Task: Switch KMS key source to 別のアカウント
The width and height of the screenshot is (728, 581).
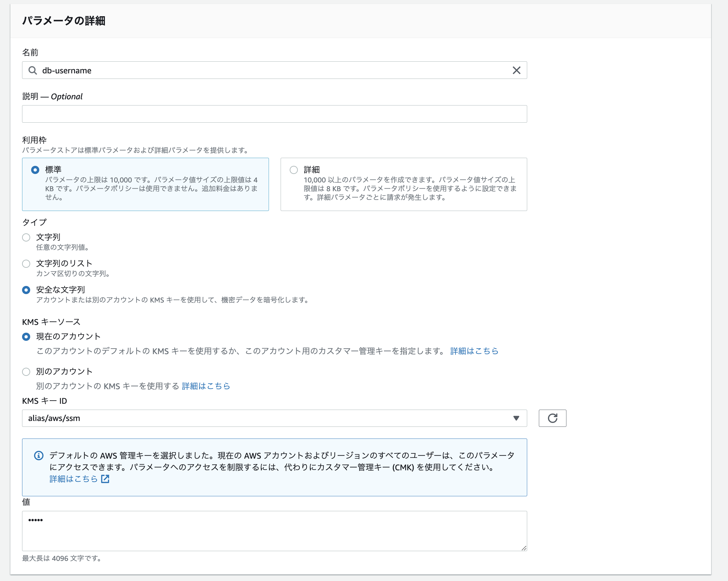Action: [26, 372]
